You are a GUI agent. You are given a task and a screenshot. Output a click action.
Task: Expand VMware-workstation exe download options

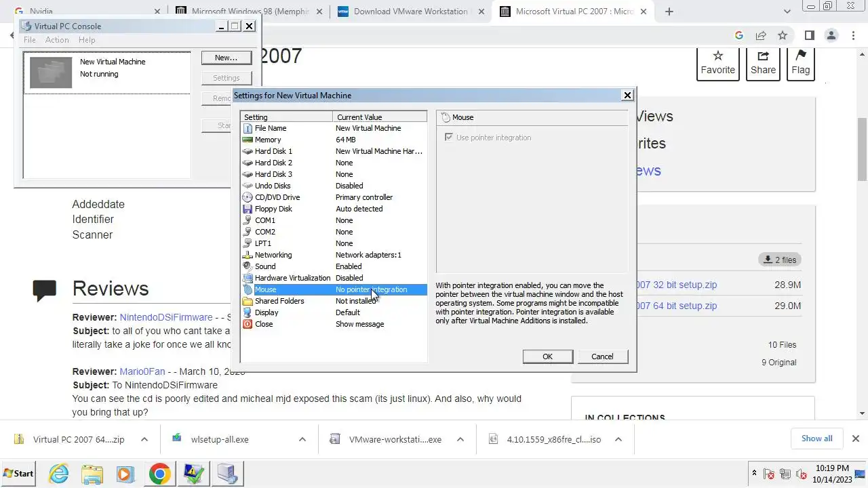[x=460, y=439]
